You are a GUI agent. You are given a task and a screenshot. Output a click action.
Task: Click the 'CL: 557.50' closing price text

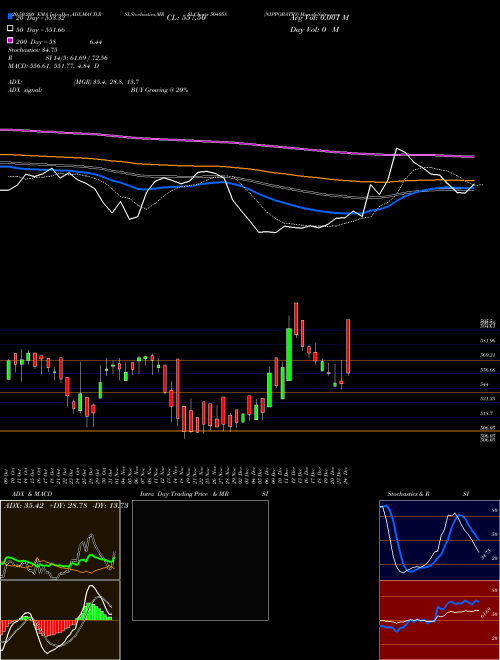(x=186, y=18)
